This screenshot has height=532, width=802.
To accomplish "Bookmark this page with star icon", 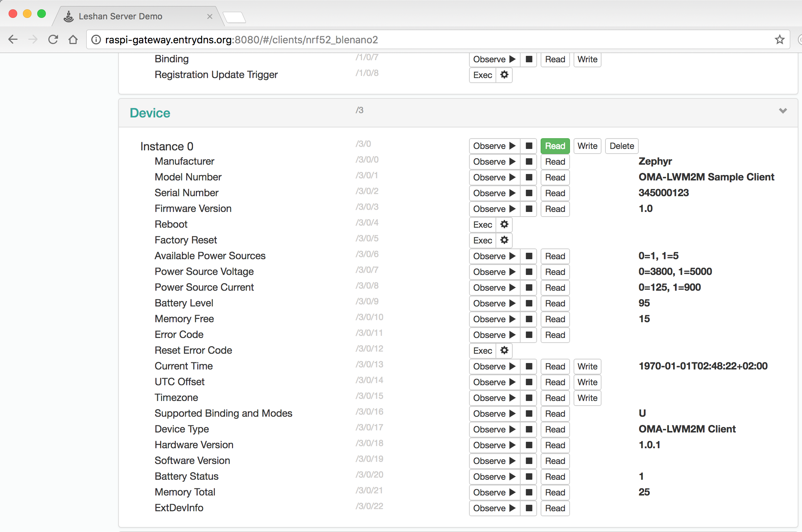I will [x=779, y=39].
